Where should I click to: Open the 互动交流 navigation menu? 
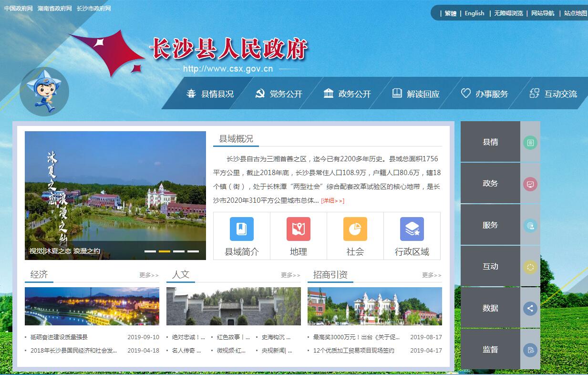tap(561, 94)
